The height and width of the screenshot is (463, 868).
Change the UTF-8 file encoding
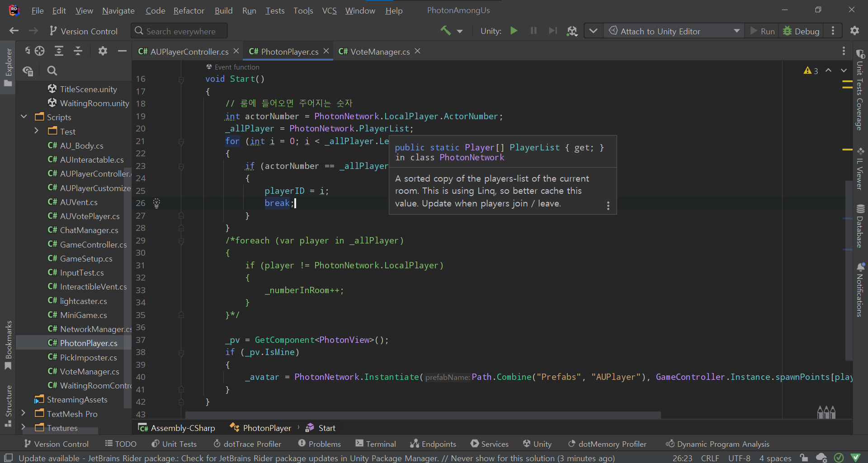click(739, 458)
